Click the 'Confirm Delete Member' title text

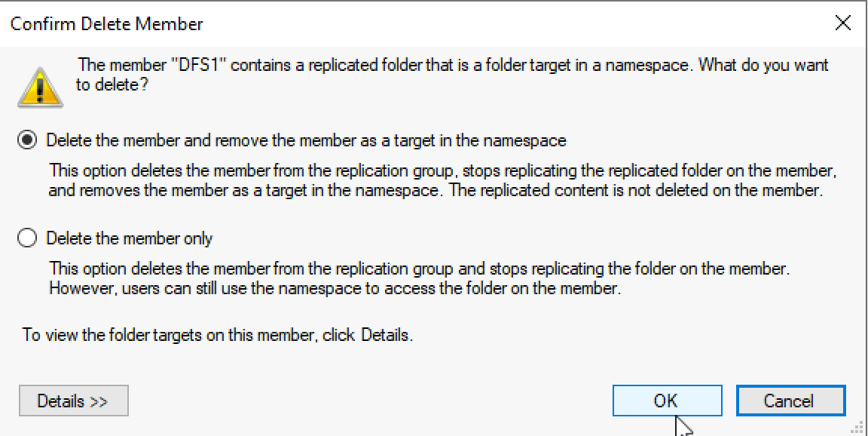pyautogui.click(x=107, y=24)
